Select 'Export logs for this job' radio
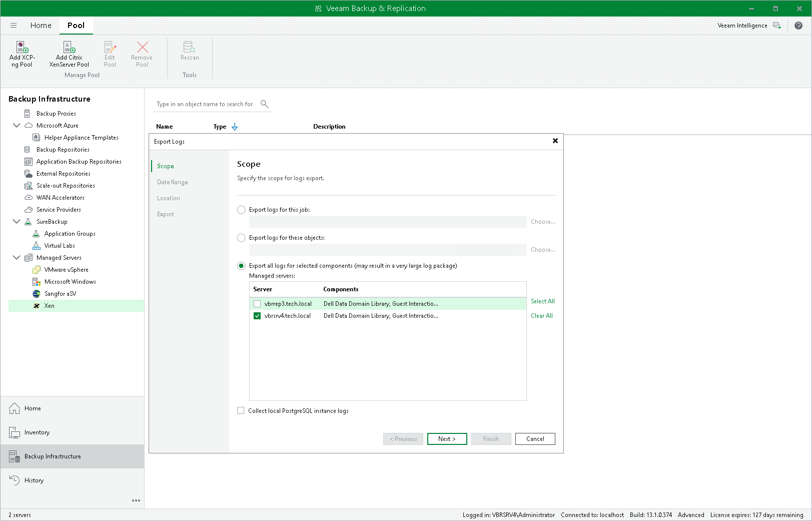812x521 pixels. click(241, 210)
